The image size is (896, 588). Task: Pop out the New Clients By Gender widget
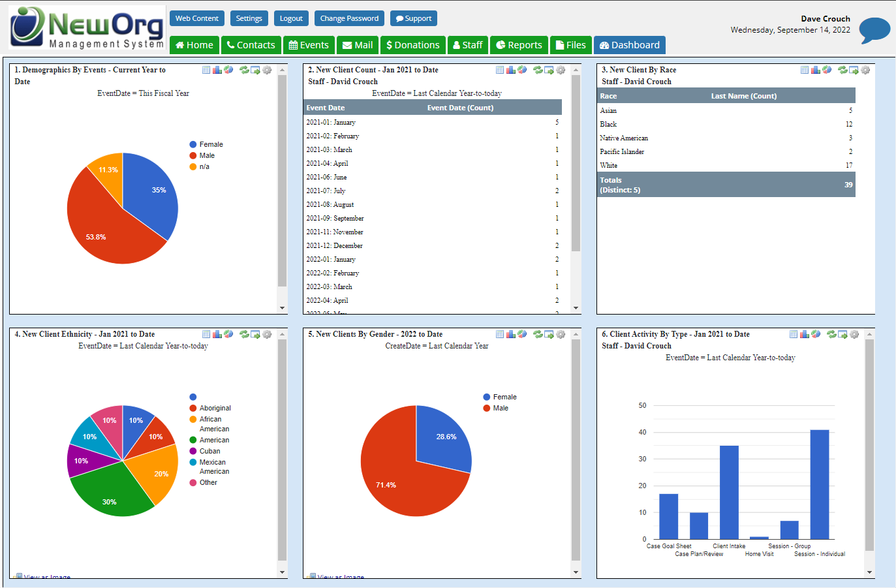tap(549, 334)
